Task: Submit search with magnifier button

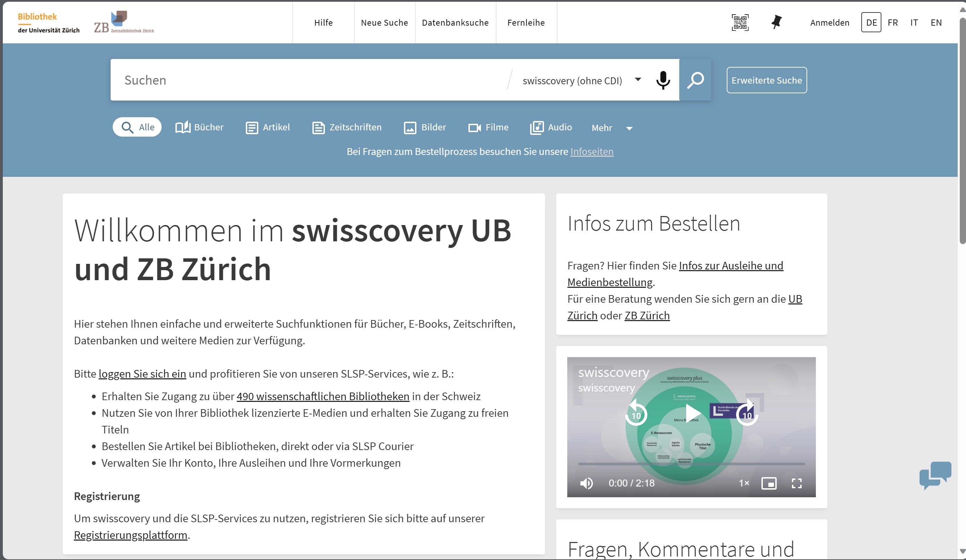Action: (x=695, y=80)
